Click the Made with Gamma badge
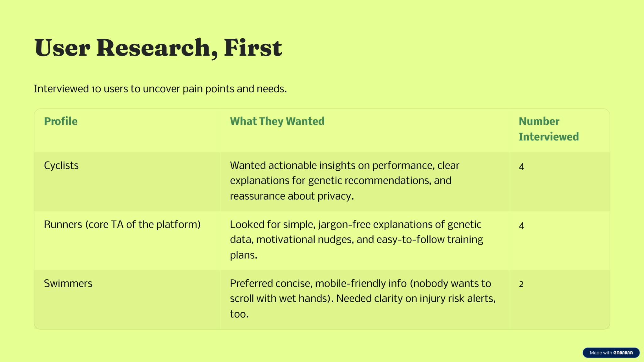The height and width of the screenshot is (362, 644). click(x=611, y=353)
